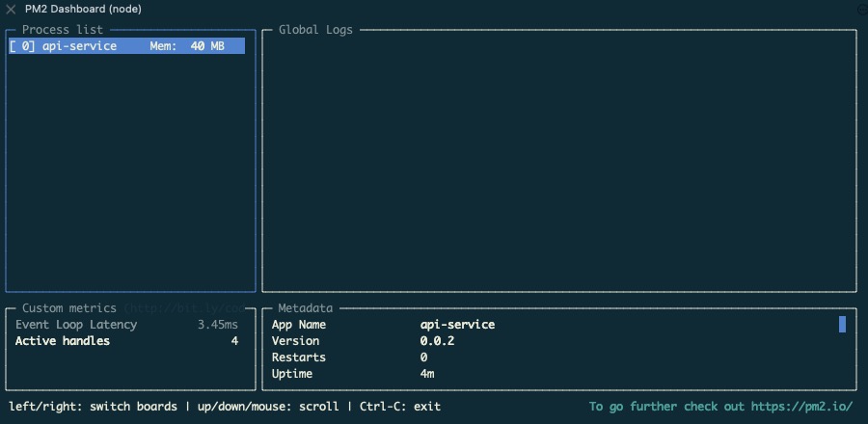Click the Custom metrics panel title
This screenshot has height=424, width=868.
click(x=69, y=308)
